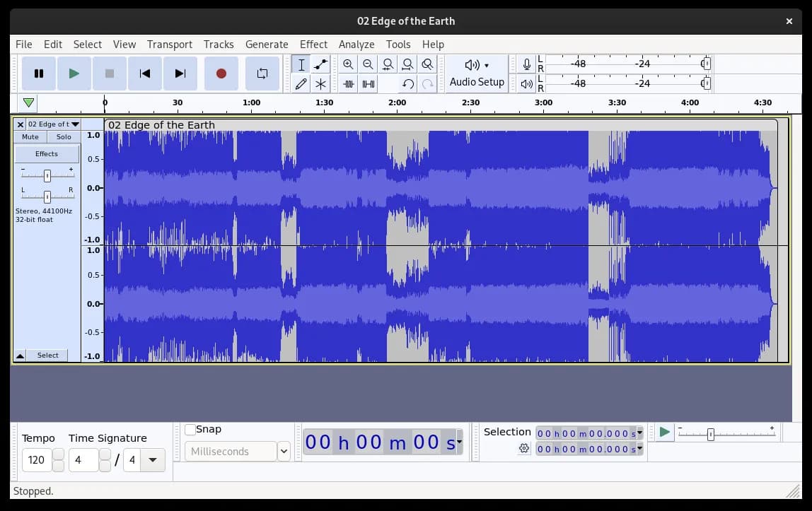Select the Envelope tool
Image resolution: width=812 pixels, height=511 pixels.
click(x=320, y=64)
